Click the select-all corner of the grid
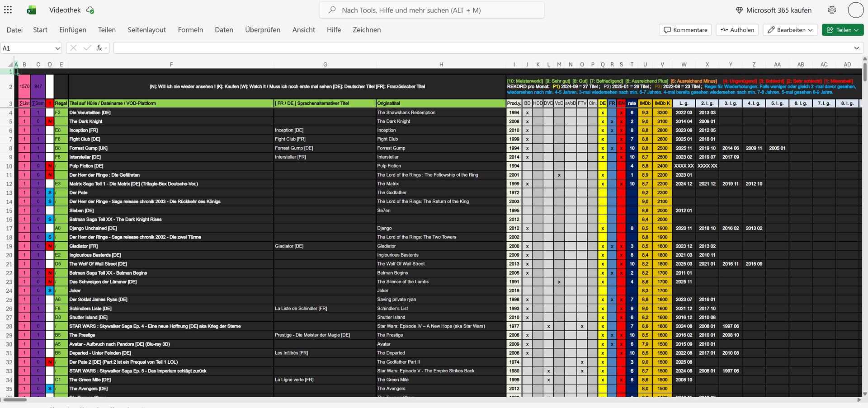This screenshot has width=868, height=408. coord(7,65)
